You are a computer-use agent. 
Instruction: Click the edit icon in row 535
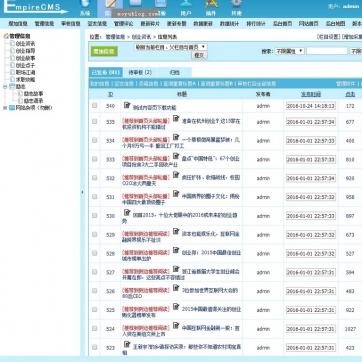(x=176, y=118)
